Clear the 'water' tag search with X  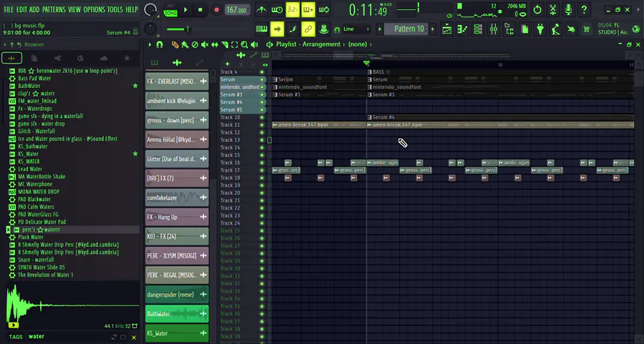[x=134, y=338]
